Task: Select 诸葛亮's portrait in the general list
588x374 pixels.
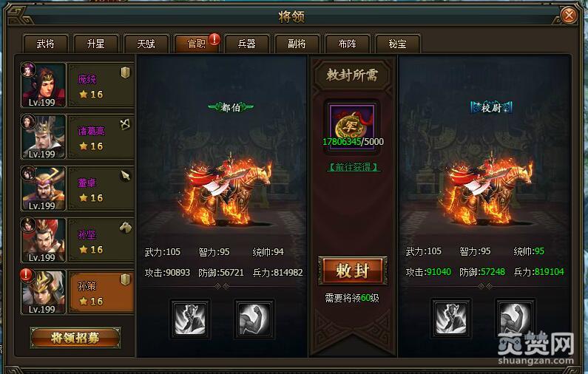Action: click(x=44, y=137)
